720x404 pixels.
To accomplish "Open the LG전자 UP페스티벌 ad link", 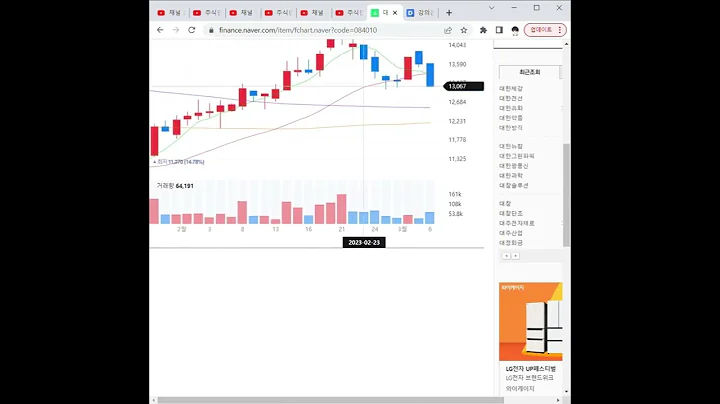I will (530, 369).
